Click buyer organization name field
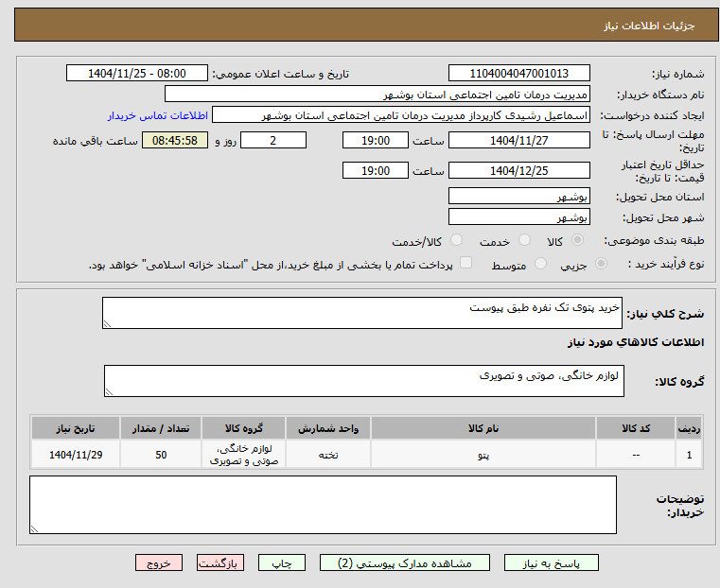Viewport: 720px width, 588px height. [378, 95]
